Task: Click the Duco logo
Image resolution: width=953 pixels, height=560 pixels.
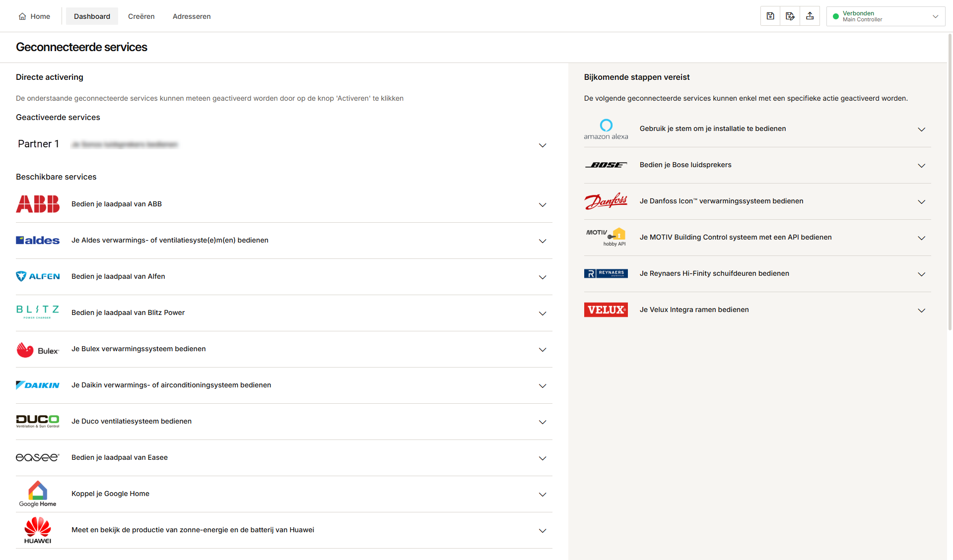Action: [38, 421]
